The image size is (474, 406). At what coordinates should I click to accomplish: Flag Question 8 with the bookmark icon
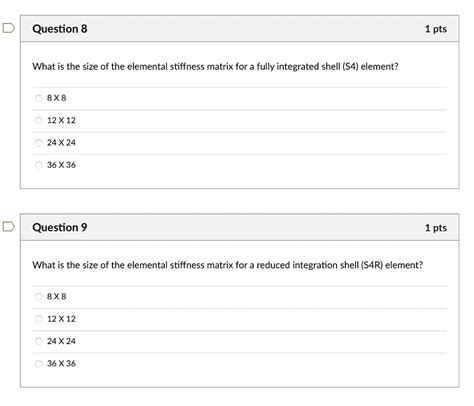click(x=9, y=28)
